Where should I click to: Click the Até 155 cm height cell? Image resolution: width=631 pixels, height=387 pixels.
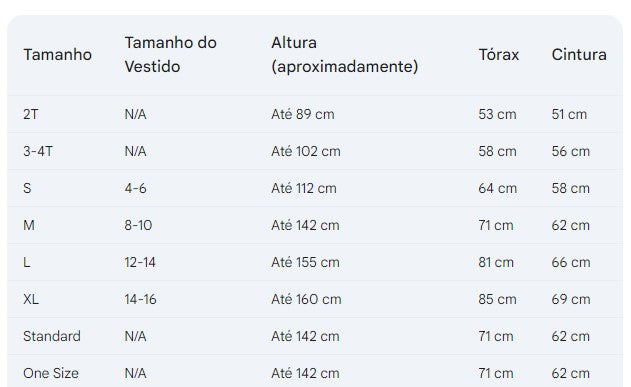(x=305, y=262)
